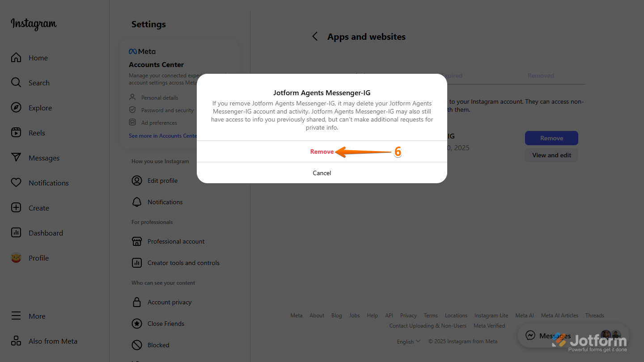This screenshot has width=644, height=362.
Task: Click the Creator tools chart icon
Action: (137, 263)
